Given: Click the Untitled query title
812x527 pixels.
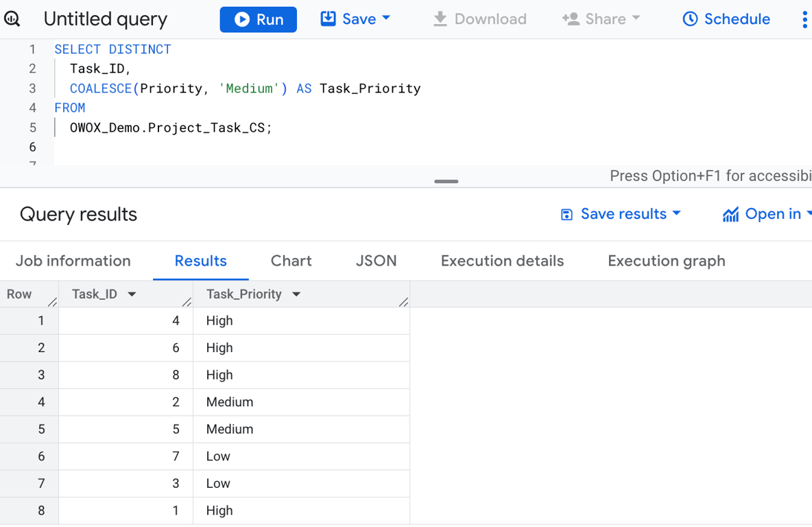Looking at the screenshot, I should (x=106, y=19).
